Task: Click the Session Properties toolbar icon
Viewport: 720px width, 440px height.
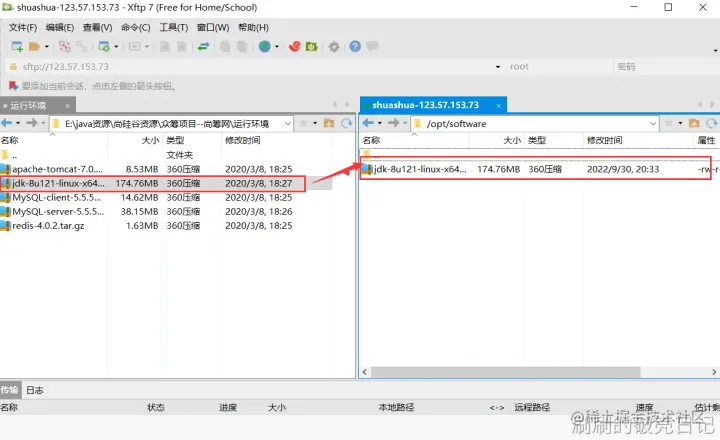Action: pos(104,46)
